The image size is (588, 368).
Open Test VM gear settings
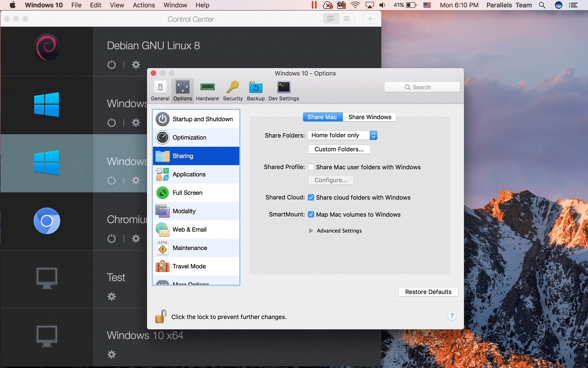pos(112,297)
